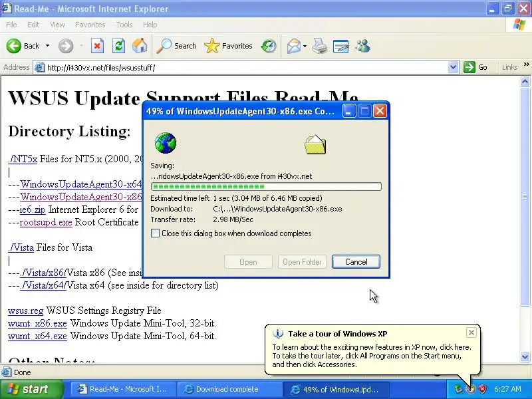Switch to the 49% of WindowsUpd... taskbar button

coord(336,389)
